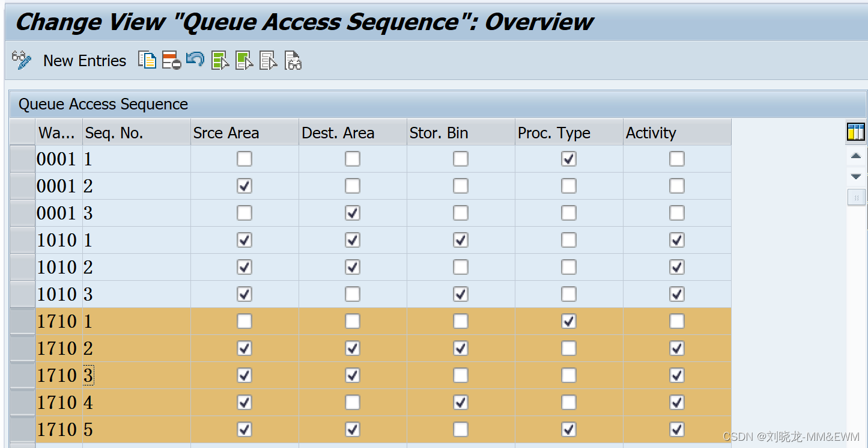
Task: Click the Select Block toolbar icon
Action: pyautogui.click(x=244, y=60)
